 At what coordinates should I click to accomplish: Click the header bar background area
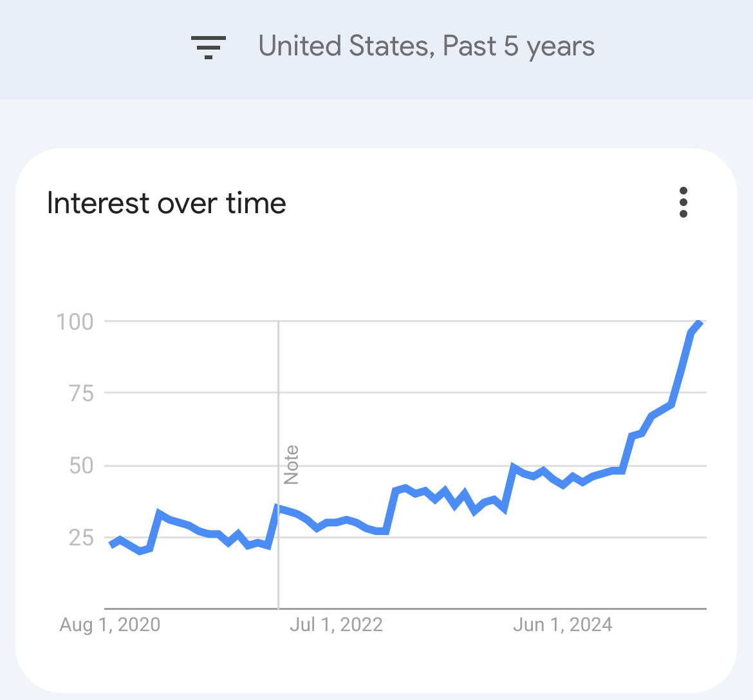pos(376,50)
